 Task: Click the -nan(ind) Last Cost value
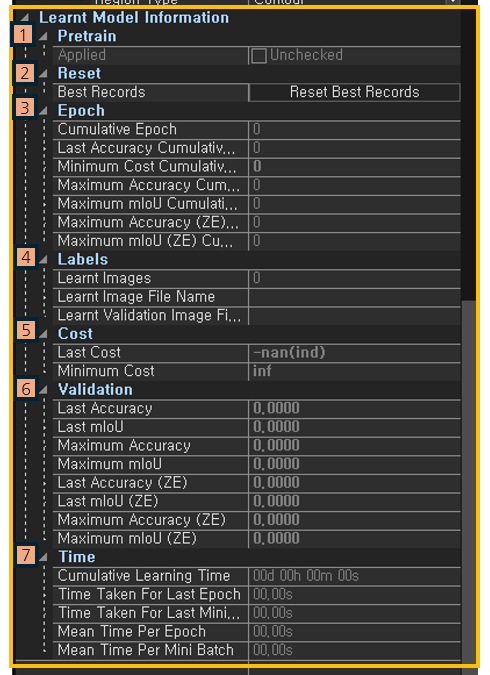[289, 353]
